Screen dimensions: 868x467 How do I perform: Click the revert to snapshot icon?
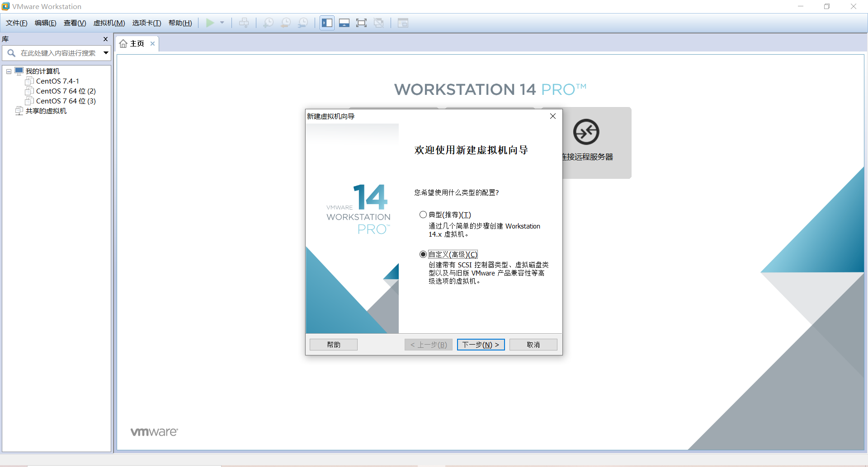pos(286,23)
